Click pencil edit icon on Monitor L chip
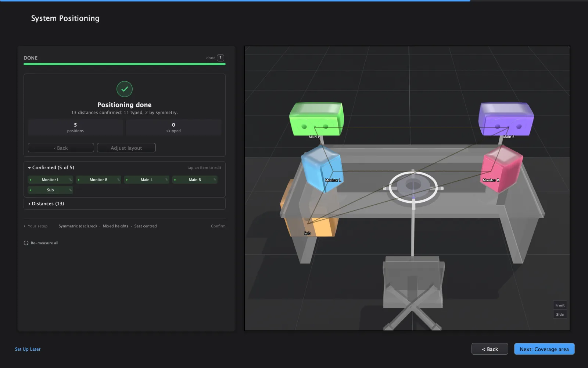 click(70, 180)
